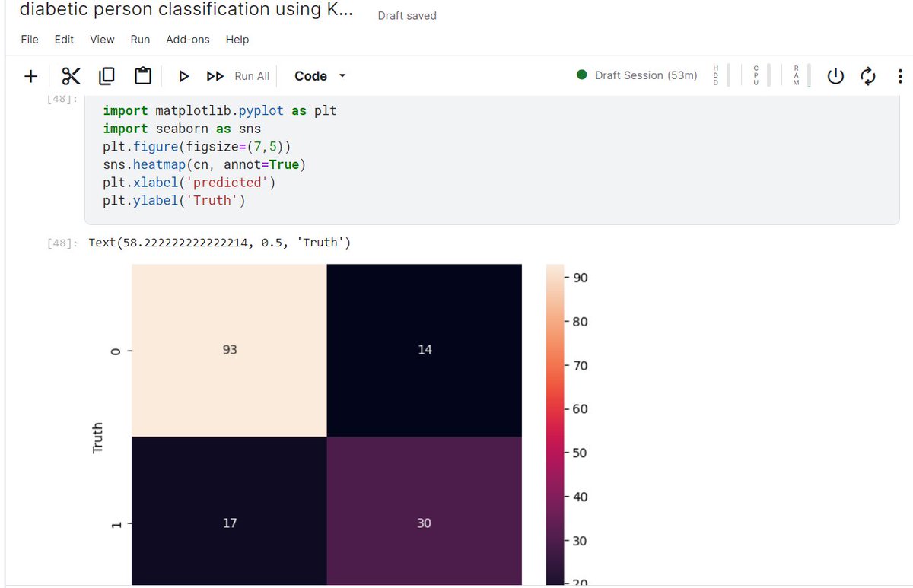The height and width of the screenshot is (588, 913).
Task: Add a new cell with plus icon
Action: [x=30, y=76]
